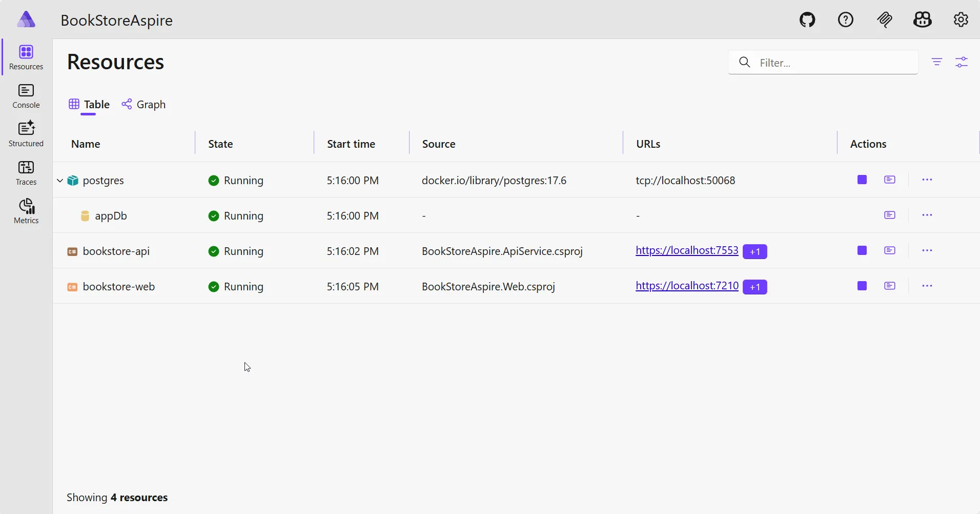Open the Metrics panel in the sidebar
The width and height of the screenshot is (980, 514).
click(26, 211)
